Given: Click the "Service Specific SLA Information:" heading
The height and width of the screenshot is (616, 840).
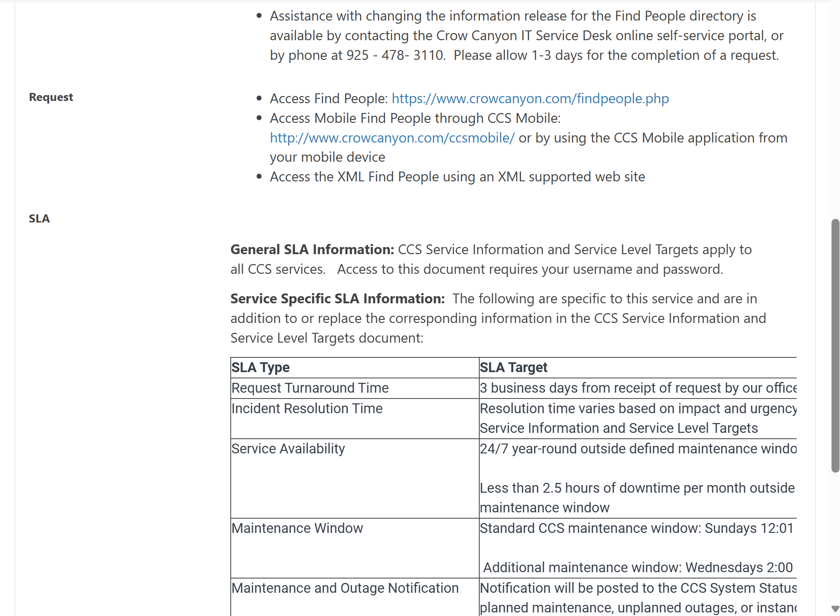Looking at the screenshot, I should click(338, 298).
